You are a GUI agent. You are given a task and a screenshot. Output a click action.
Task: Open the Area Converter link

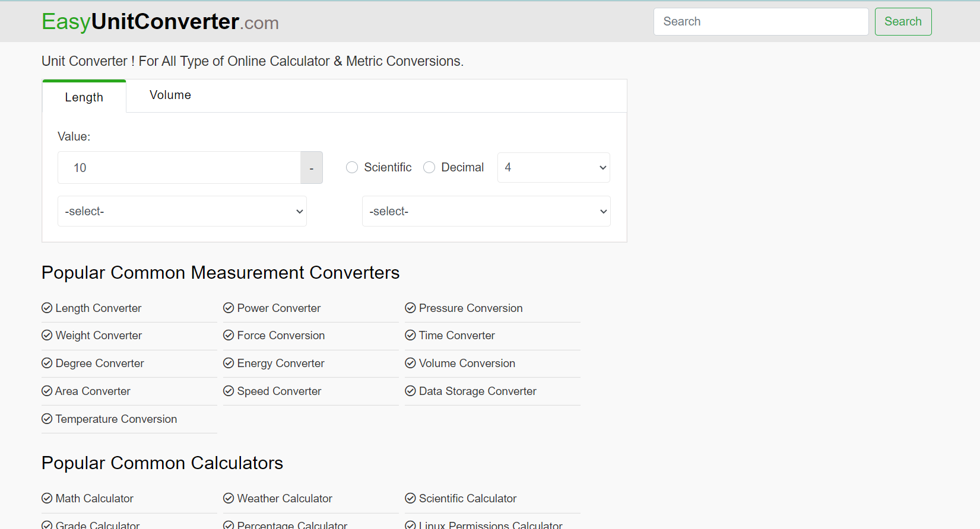click(93, 391)
